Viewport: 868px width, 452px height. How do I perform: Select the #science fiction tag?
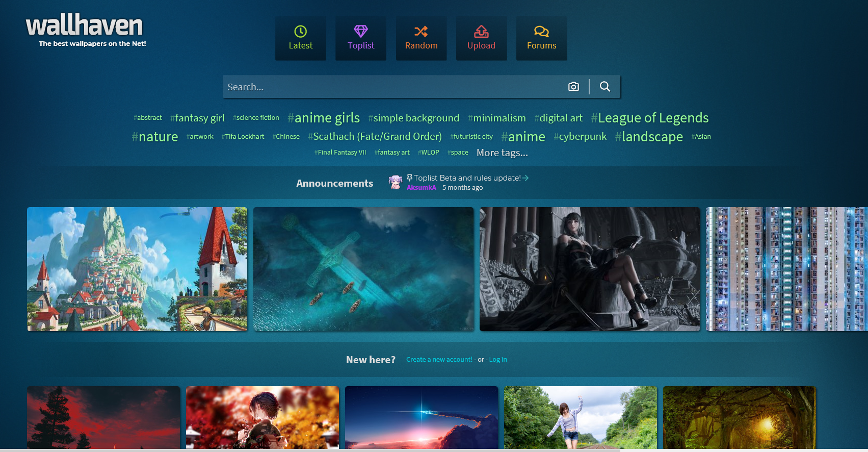coord(256,118)
